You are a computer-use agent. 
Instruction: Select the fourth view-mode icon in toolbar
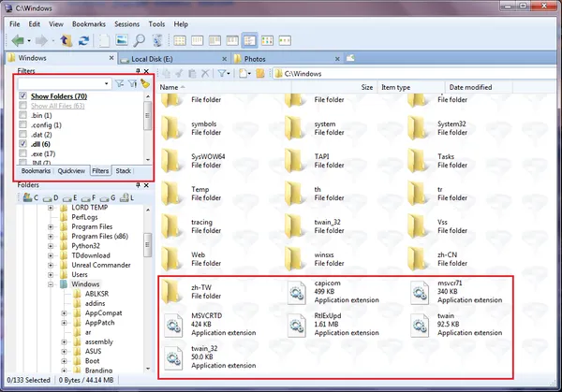pos(232,40)
